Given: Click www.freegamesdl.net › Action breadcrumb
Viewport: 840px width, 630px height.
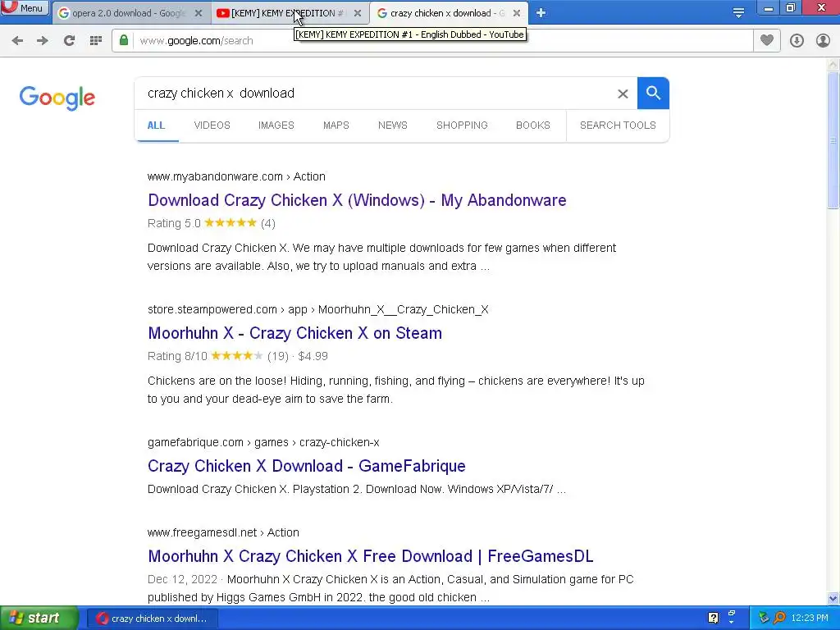Looking at the screenshot, I should (x=223, y=532).
